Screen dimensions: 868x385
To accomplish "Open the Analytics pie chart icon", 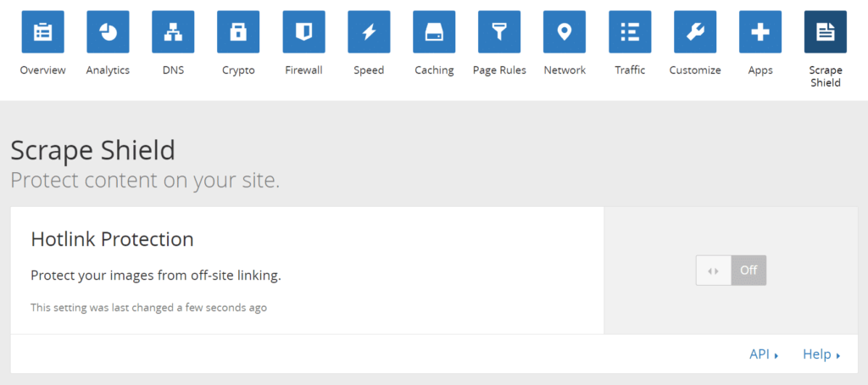I will pyautogui.click(x=108, y=32).
